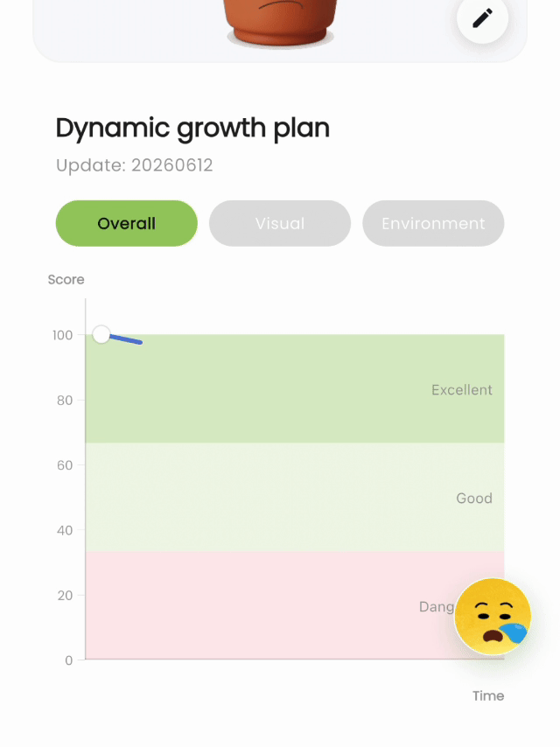The height and width of the screenshot is (747, 560).
Task: Tap the 100 score tick label
Action: [62, 335]
